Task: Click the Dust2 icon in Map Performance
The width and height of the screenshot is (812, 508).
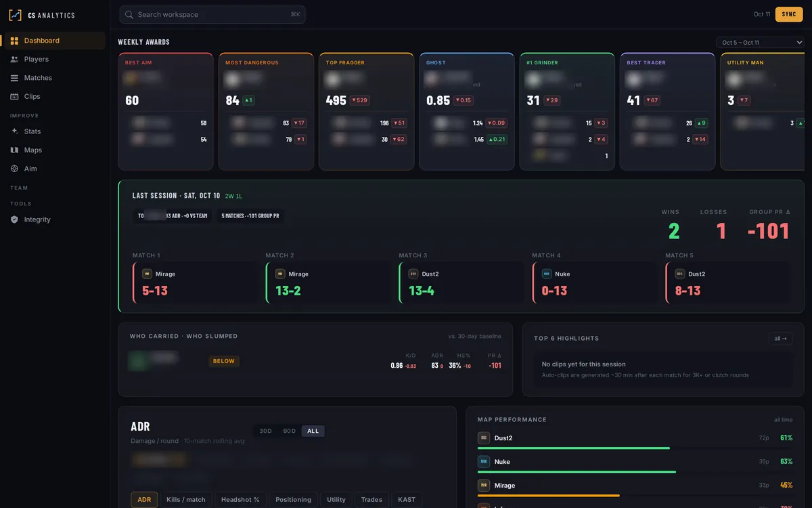Action: 483,438
